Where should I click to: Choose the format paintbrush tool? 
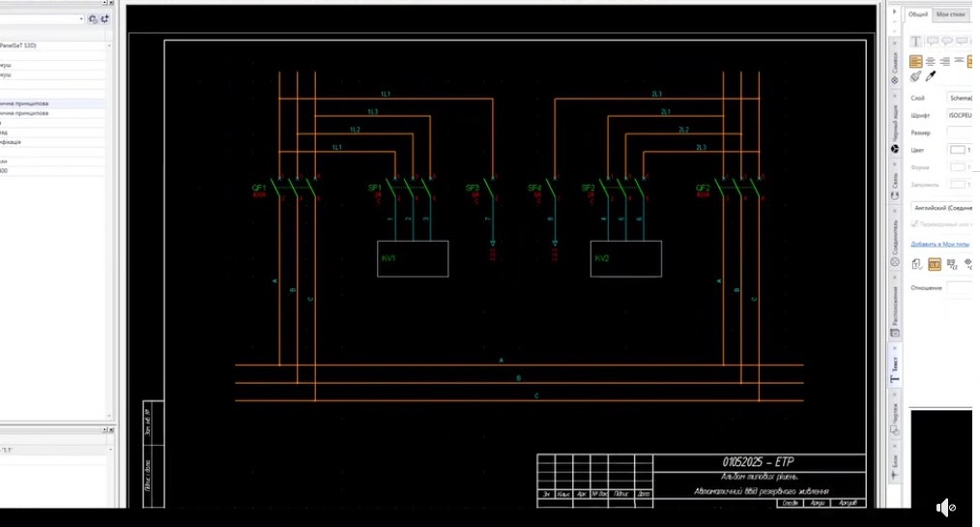915,76
